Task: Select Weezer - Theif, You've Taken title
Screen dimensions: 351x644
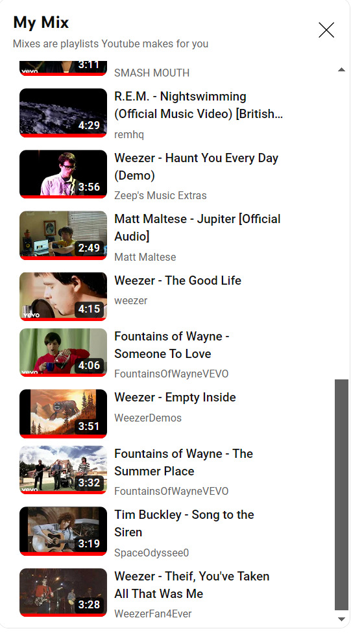Action: tap(192, 585)
